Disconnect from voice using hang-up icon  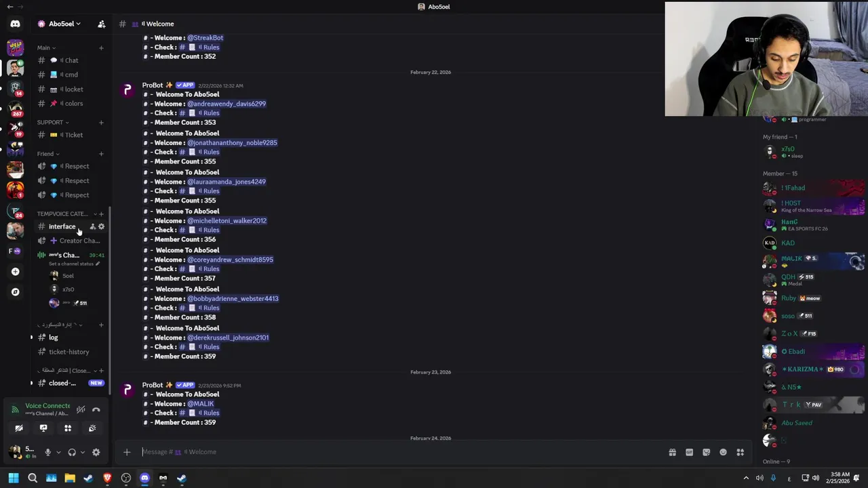pos(96,409)
